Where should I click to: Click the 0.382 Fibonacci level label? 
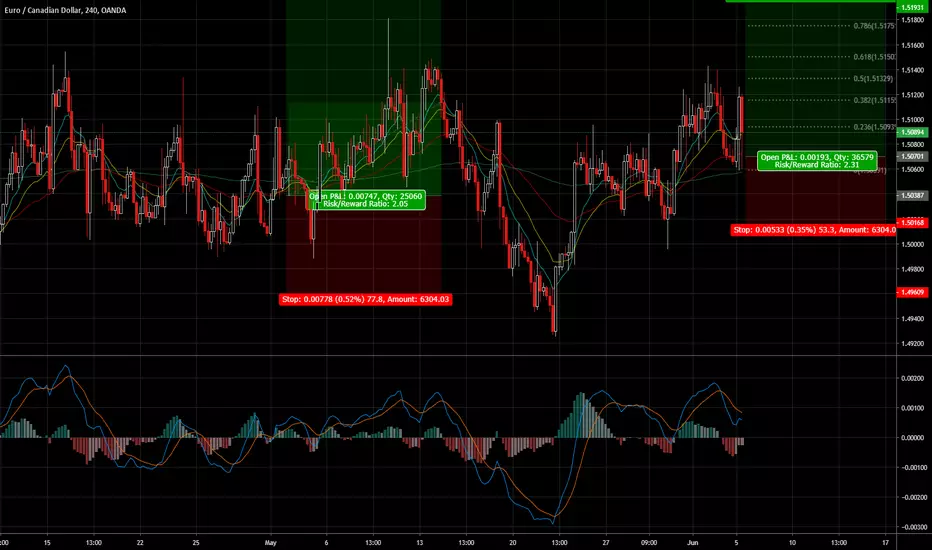[x=874, y=100]
